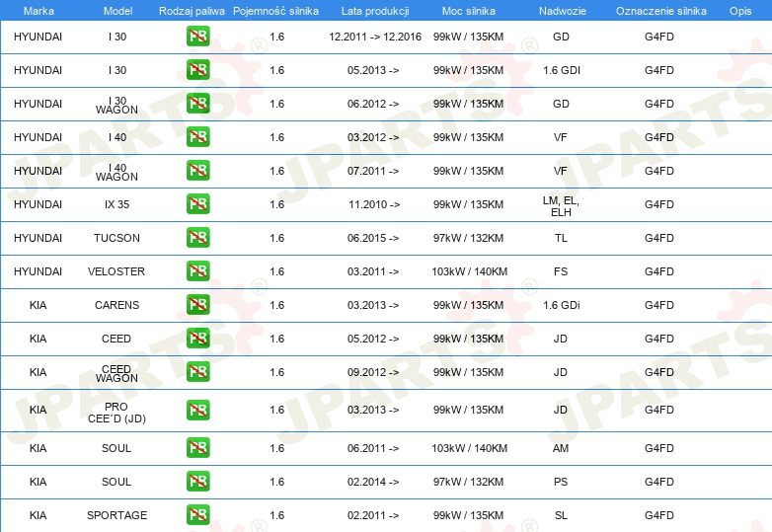Click the Moc silnika column header
772x532 pixels.
pyautogui.click(x=469, y=11)
